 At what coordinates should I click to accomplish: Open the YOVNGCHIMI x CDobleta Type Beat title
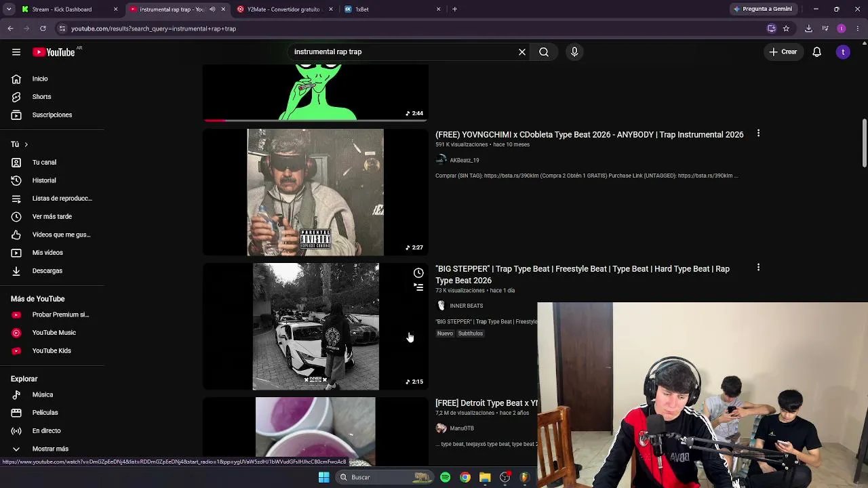589,134
